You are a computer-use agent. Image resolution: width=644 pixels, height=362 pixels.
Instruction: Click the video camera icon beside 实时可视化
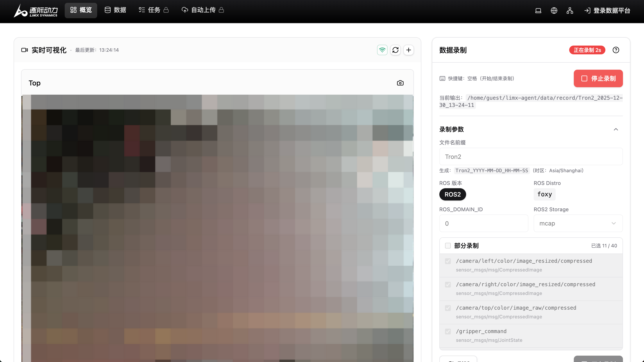point(25,50)
